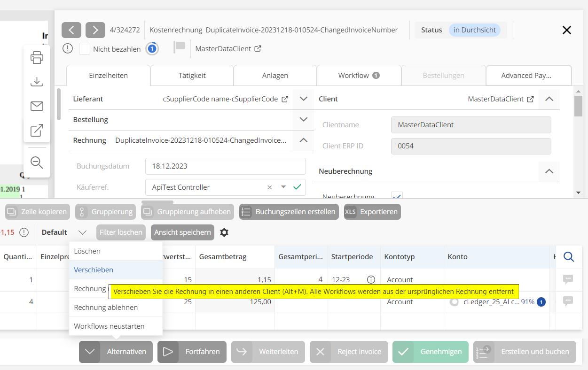
Task: Click the flag icon beside Nicht bezahlen
Action: [x=180, y=47]
